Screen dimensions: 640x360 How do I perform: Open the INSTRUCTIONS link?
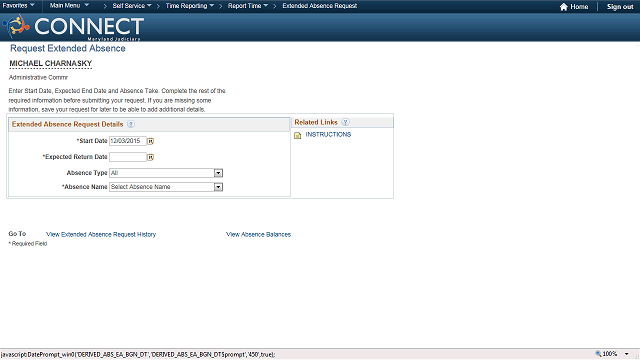tap(328, 134)
